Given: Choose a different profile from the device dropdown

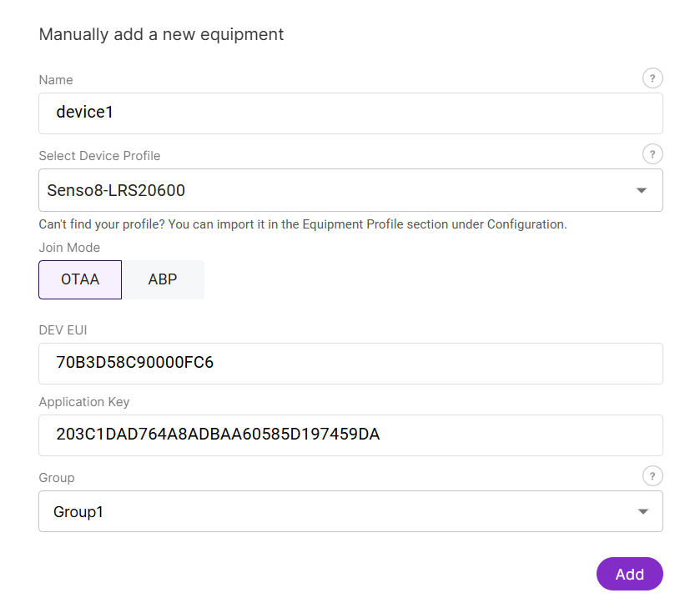Looking at the screenshot, I should tap(642, 190).
